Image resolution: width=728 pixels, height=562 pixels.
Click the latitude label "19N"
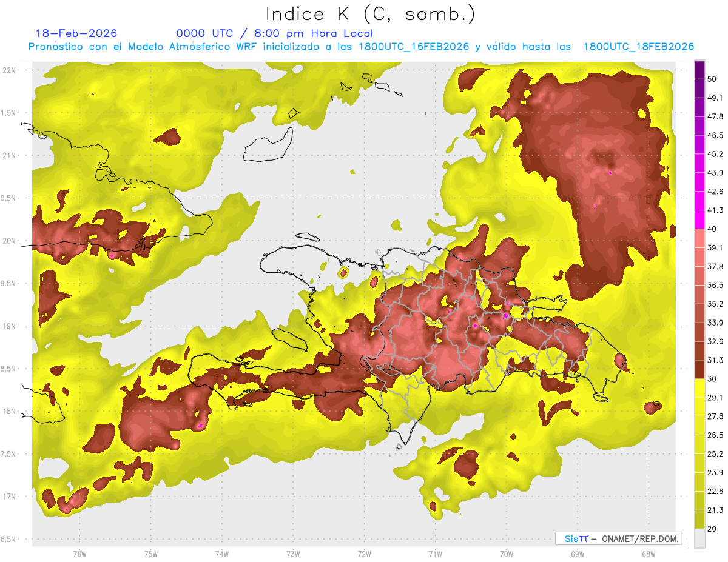click(9, 326)
